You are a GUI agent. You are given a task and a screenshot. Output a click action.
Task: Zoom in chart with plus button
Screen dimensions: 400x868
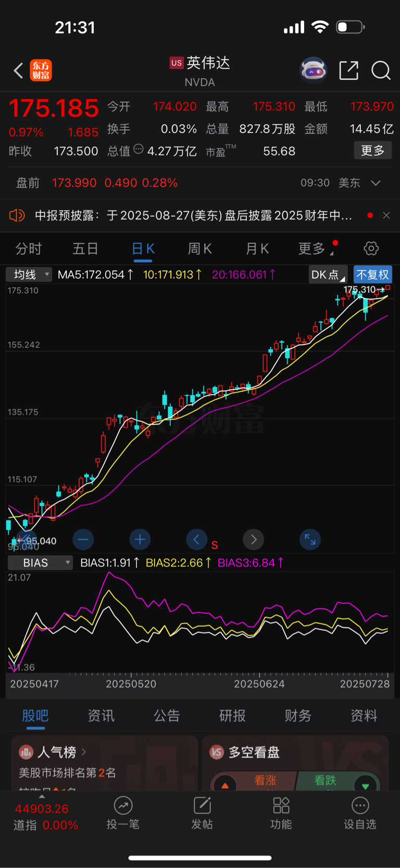click(140, 539)
